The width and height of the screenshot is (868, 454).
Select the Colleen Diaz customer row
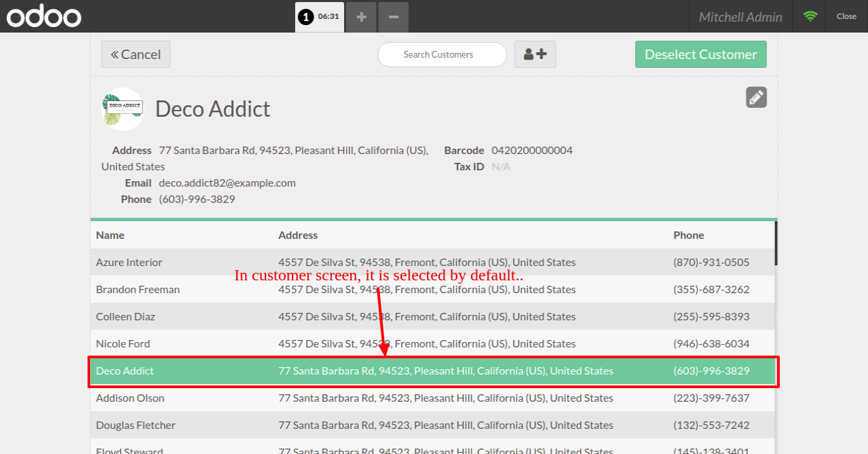tap(432, 316)
